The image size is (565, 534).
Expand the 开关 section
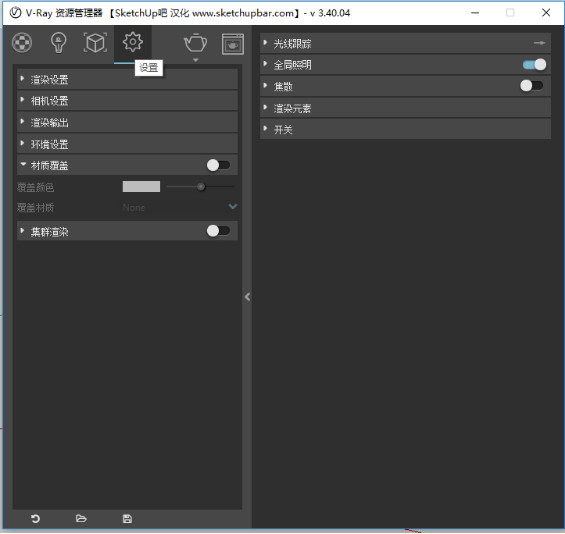coord(405,129)
